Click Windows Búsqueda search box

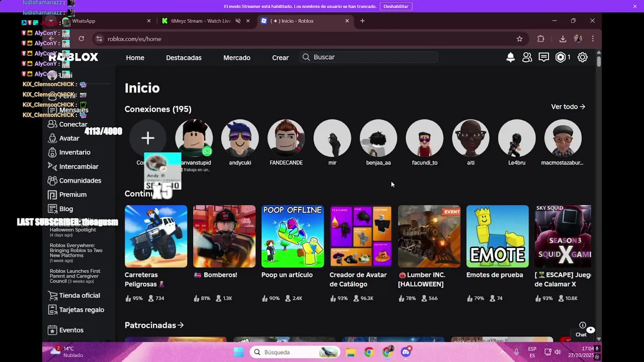pos(295,352)
